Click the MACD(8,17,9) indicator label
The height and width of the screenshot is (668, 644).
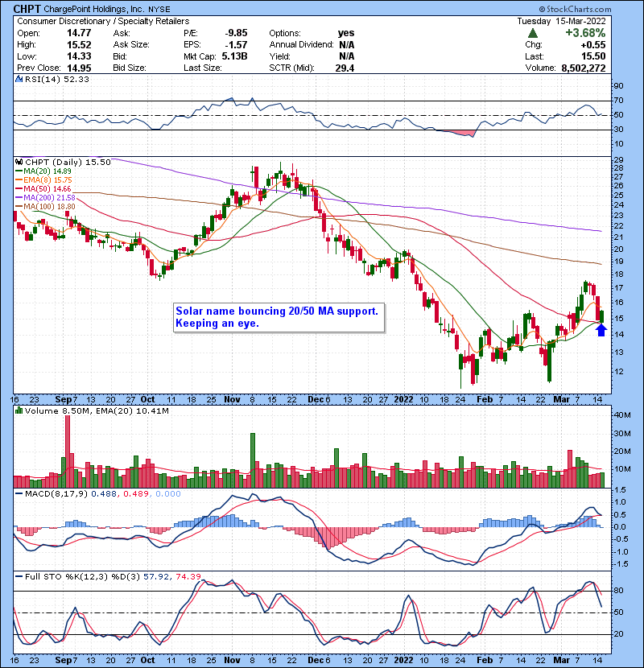pos(56,494)
